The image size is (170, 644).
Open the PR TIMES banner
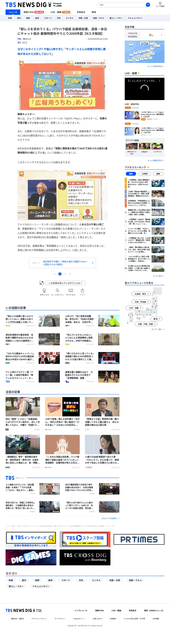[139, 539]
